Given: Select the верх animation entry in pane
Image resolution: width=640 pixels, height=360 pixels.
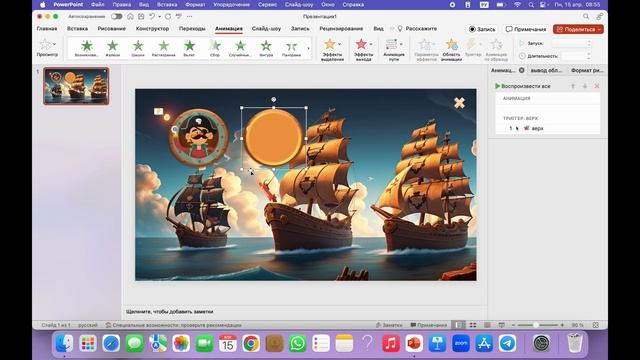Looking at the screenshot, I should [548, 128].
